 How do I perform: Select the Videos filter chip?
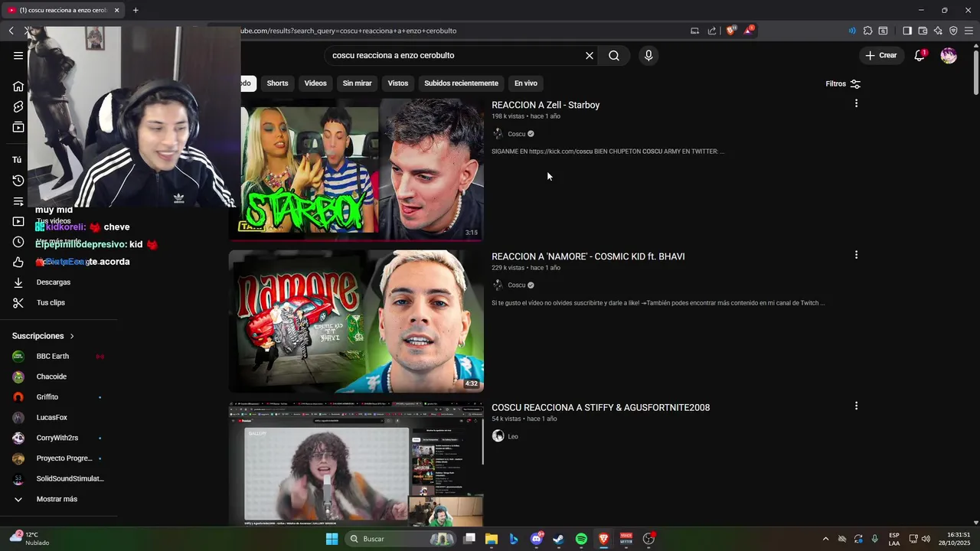[315, 83]
